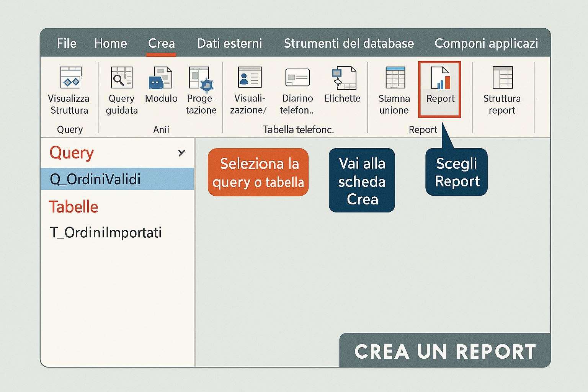Click the Visualizza Struttura icon

coord(70,78)
